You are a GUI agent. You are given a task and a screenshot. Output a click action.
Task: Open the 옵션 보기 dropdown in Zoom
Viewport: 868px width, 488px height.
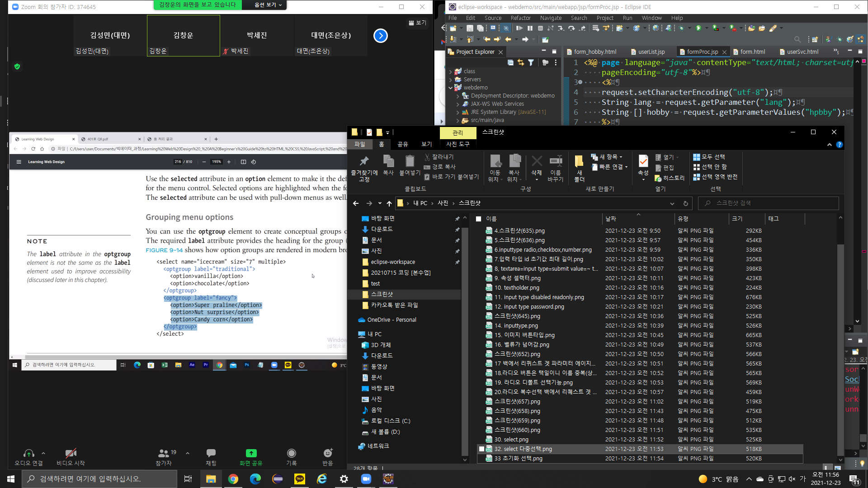(269, 5)
